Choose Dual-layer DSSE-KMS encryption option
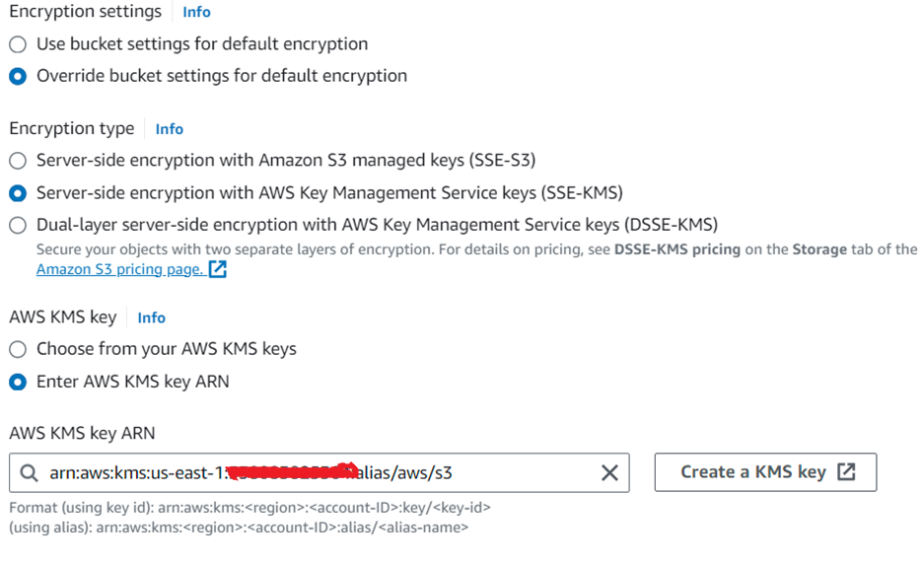Image resolution: width=924 pixels, height=564 pixels. pos(18,225)
